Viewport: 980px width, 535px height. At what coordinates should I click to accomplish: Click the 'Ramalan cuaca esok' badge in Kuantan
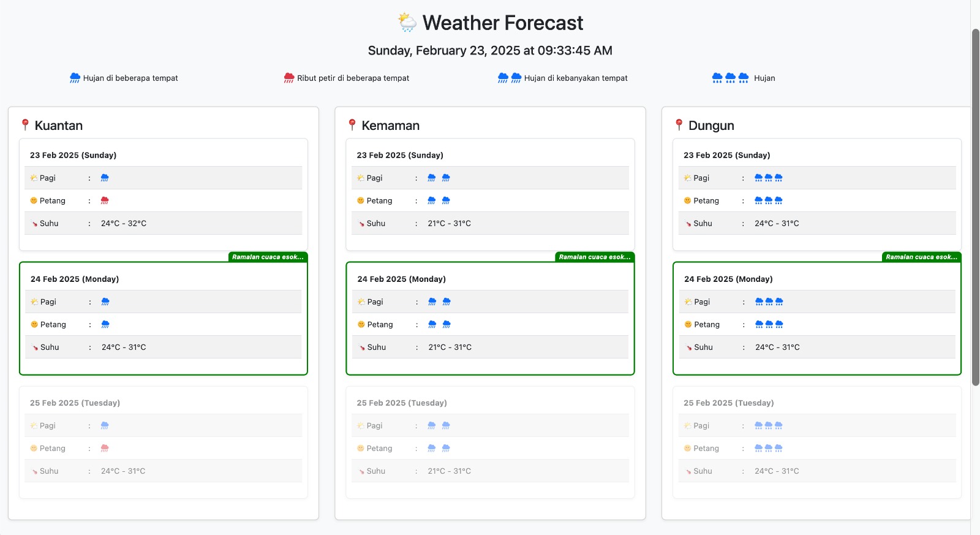pos(268,257)
